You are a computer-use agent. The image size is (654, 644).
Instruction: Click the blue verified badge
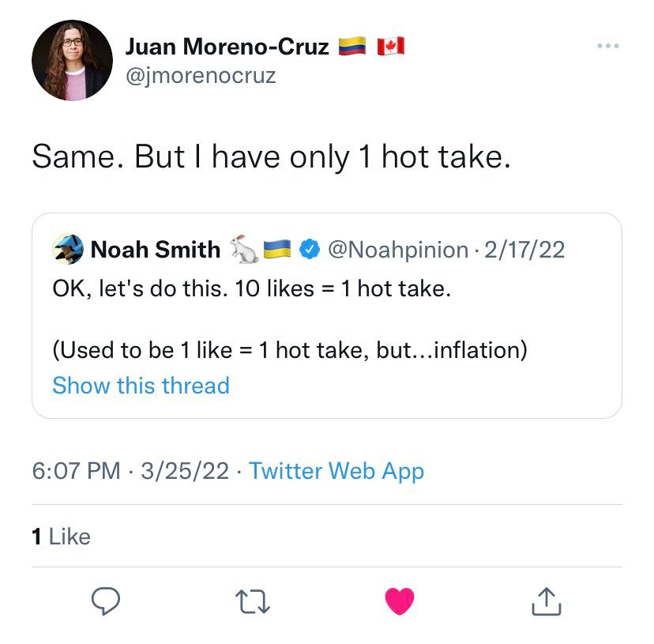tap(310, 250)
